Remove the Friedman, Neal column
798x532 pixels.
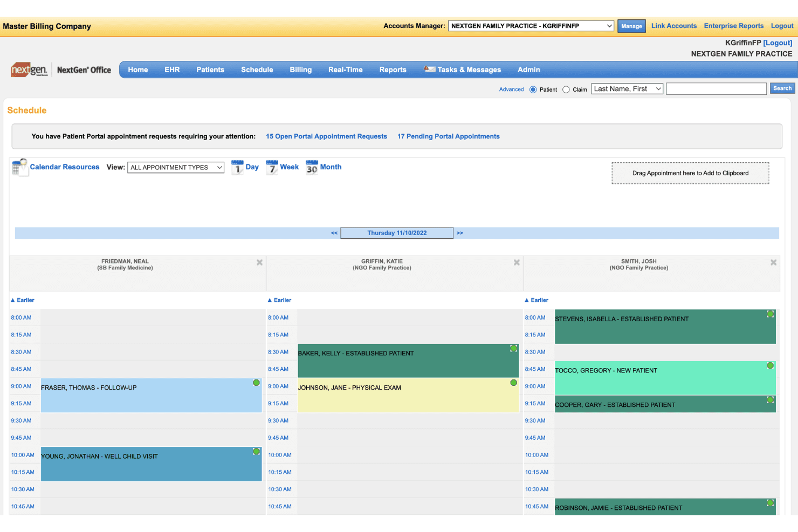pos(259,262)
